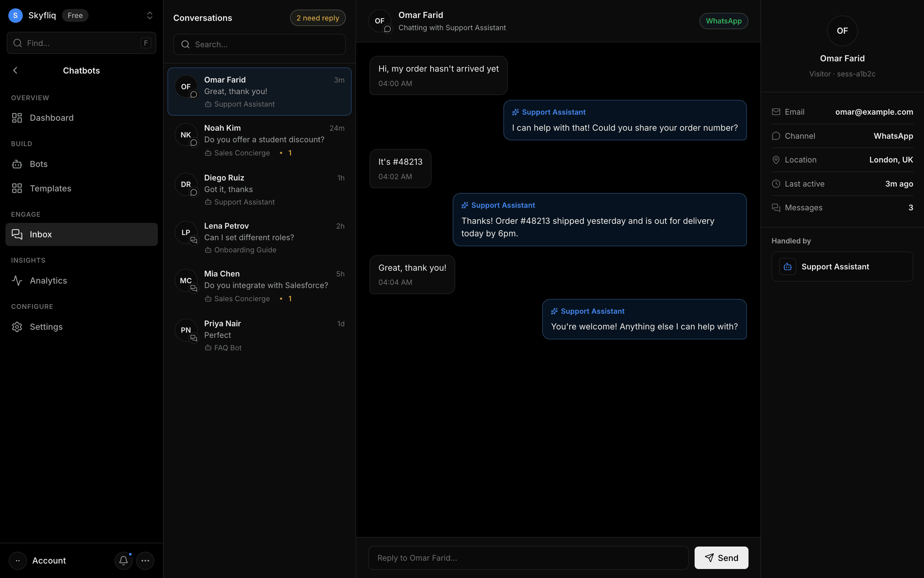Select Inbox in the sidebar
924x578 pixels.
pyautogui.click(x=81, y=234)
